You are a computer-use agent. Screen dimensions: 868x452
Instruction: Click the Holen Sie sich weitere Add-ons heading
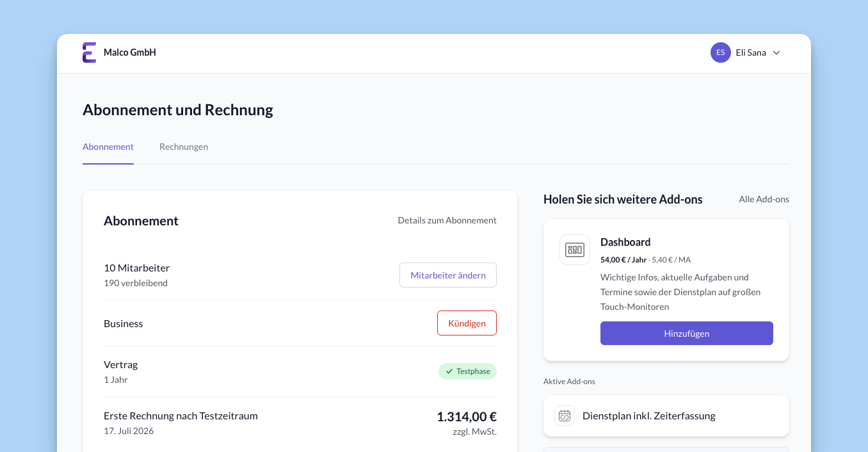click(623, 199)
